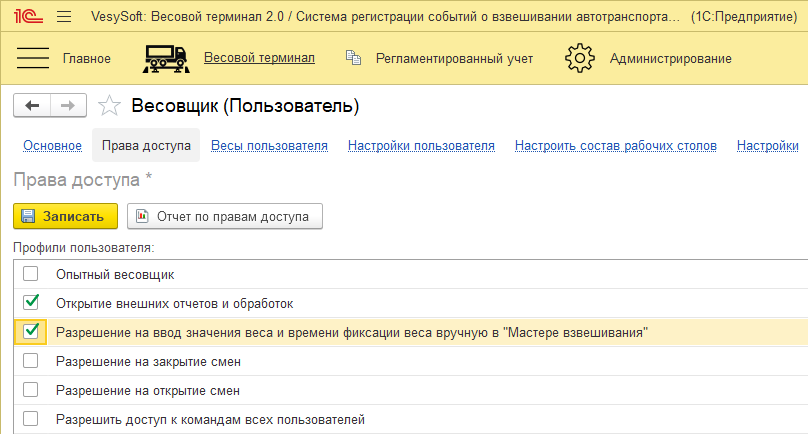Enable Разрешение на закрытие смен checkbox
This screenshot has width=808, height=434.
[x=31, y=361]
